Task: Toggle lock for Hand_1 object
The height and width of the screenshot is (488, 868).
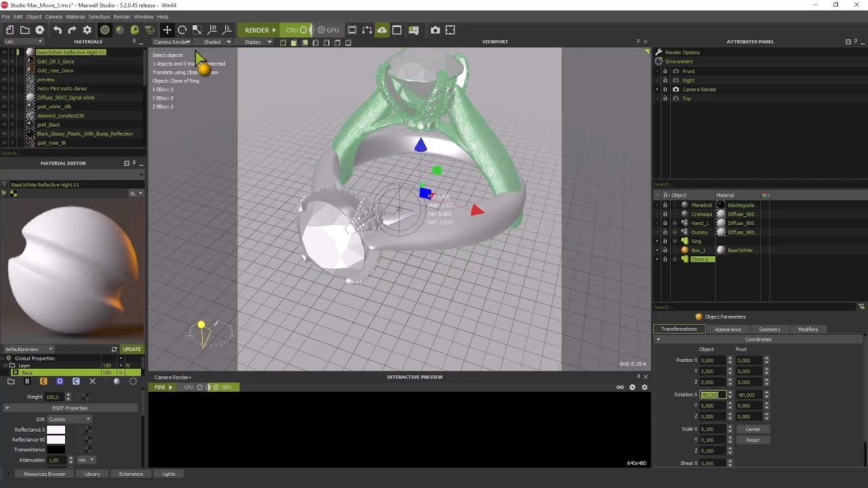Action: pos(665,223)
